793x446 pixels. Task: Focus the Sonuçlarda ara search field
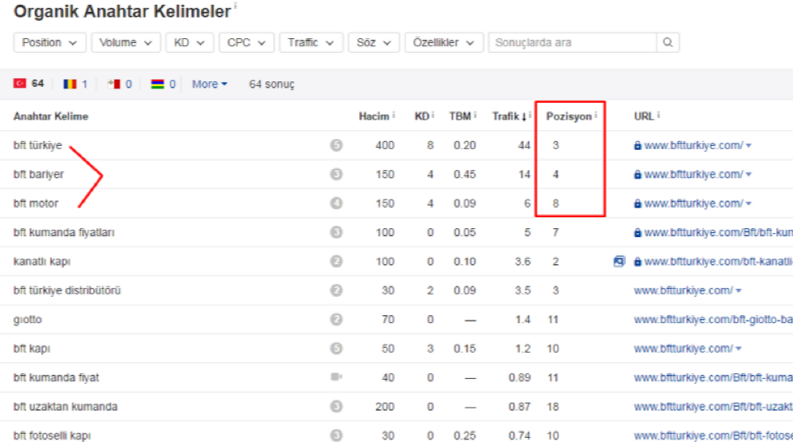tap(572, 42)
